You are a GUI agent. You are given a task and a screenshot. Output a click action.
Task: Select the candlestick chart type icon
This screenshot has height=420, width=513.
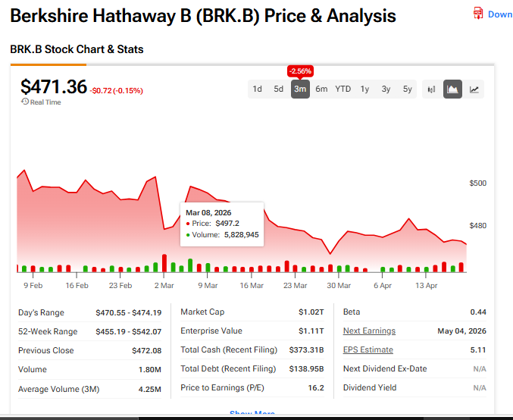point(431,89)
